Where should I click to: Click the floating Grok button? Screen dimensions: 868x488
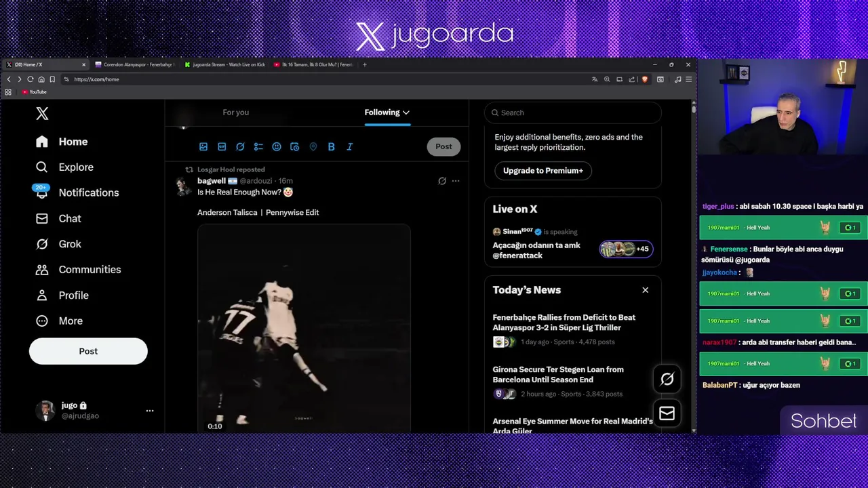click(667, 380)
